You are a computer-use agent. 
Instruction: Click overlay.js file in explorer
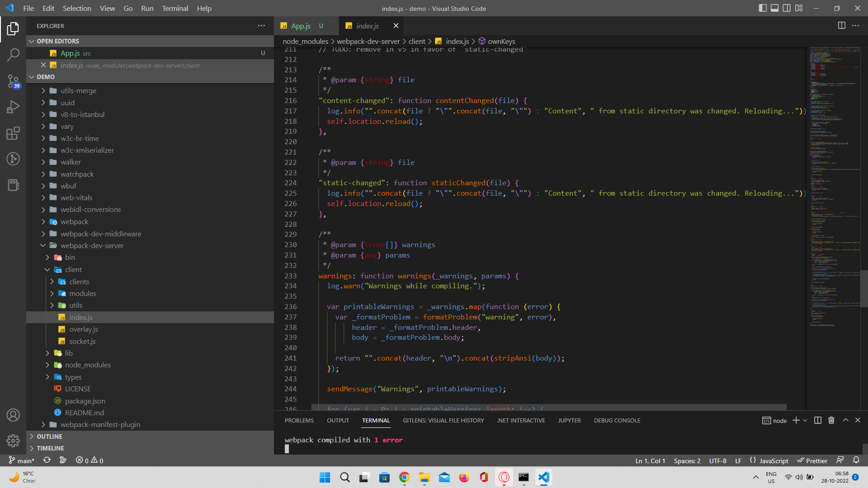pos(84,329)
